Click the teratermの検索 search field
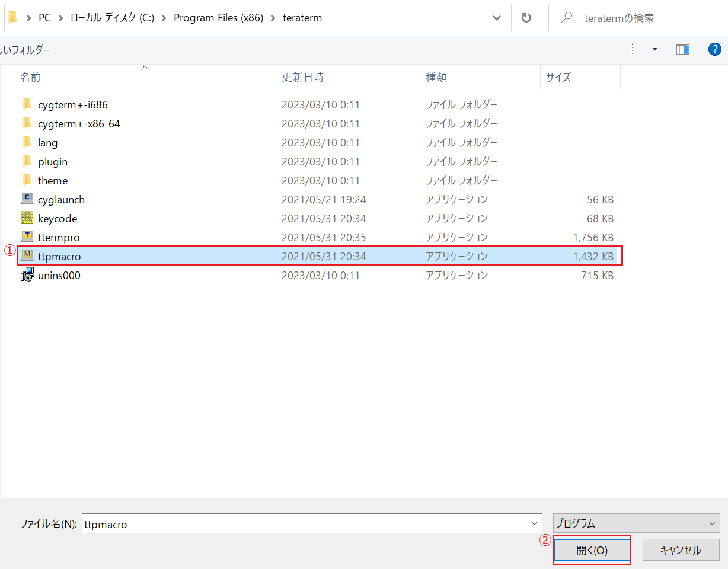The width and height of the screenshot is (728, 569). pos(640,18)
